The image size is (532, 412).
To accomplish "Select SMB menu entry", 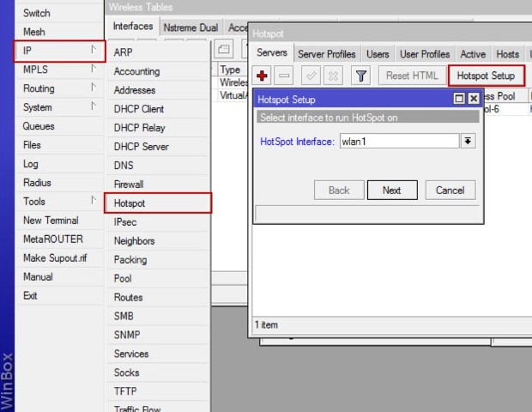I will point(158,316).
